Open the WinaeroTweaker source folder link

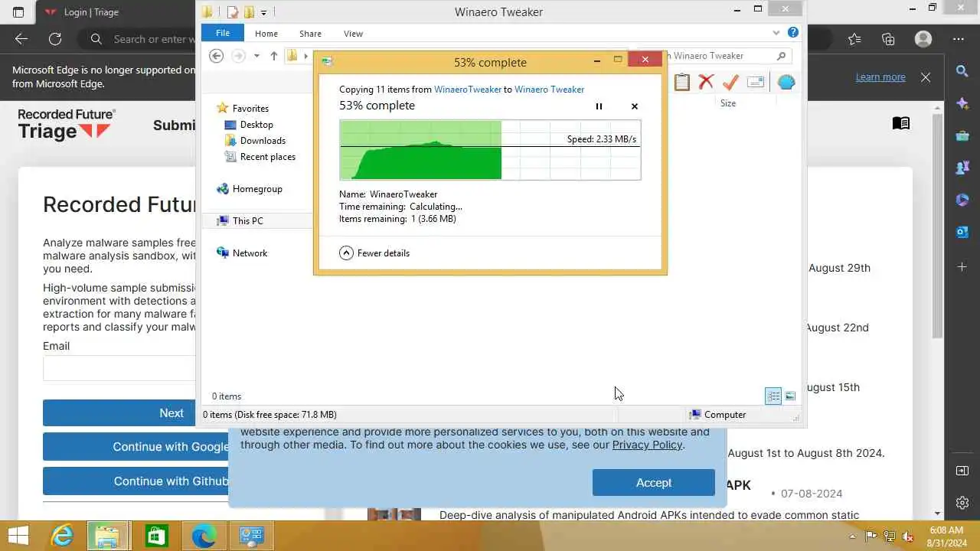[468, 90]
